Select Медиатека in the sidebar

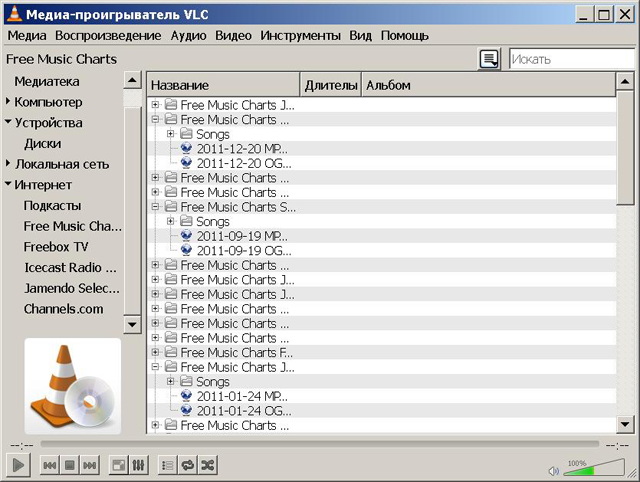[47, 82]
